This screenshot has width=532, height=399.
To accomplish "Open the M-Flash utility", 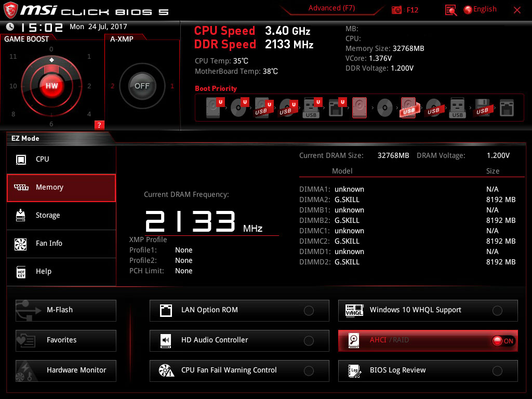I will [x=66, y=310].
